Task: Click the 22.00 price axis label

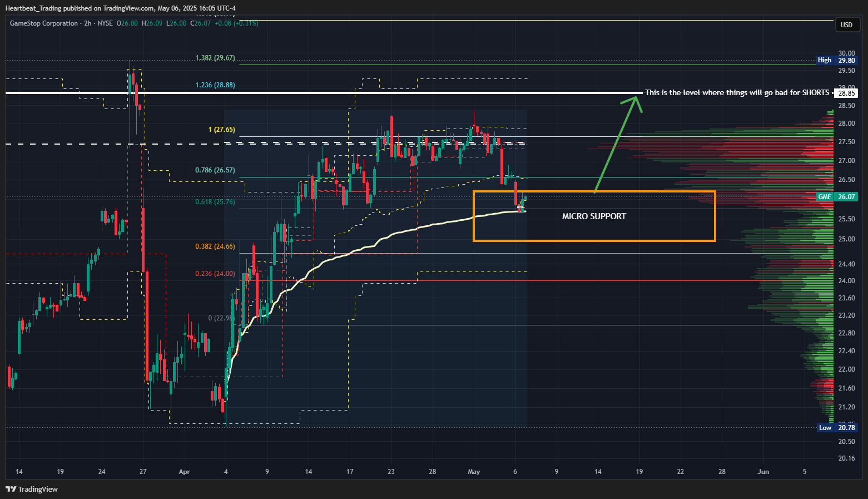Action: click(846, 369)
